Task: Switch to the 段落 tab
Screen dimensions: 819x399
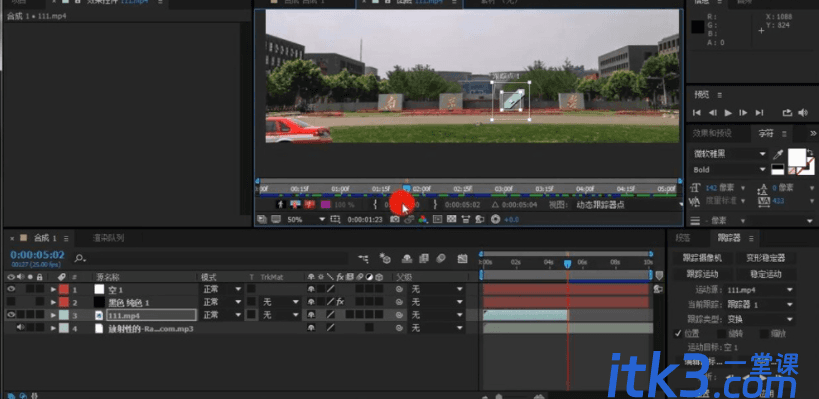Action: [683, 238]
